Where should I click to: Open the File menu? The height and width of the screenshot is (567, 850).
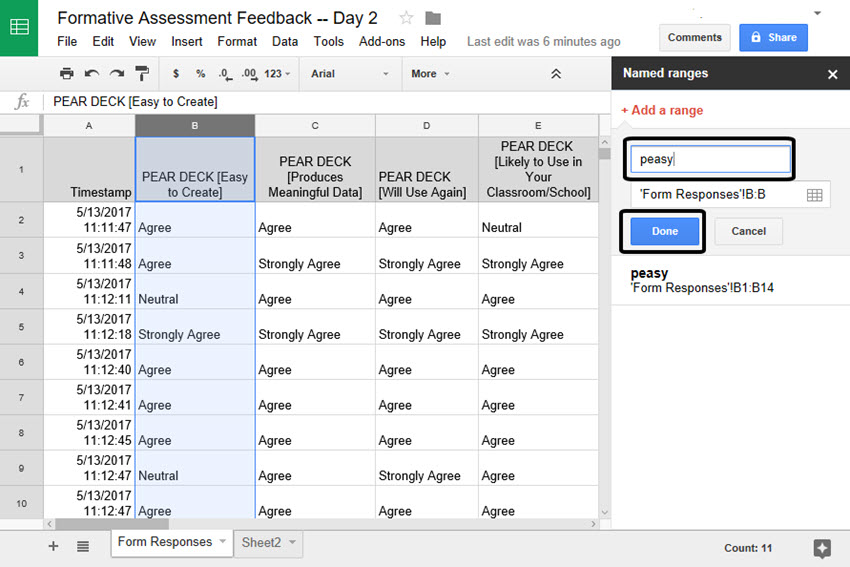[67, 42]
